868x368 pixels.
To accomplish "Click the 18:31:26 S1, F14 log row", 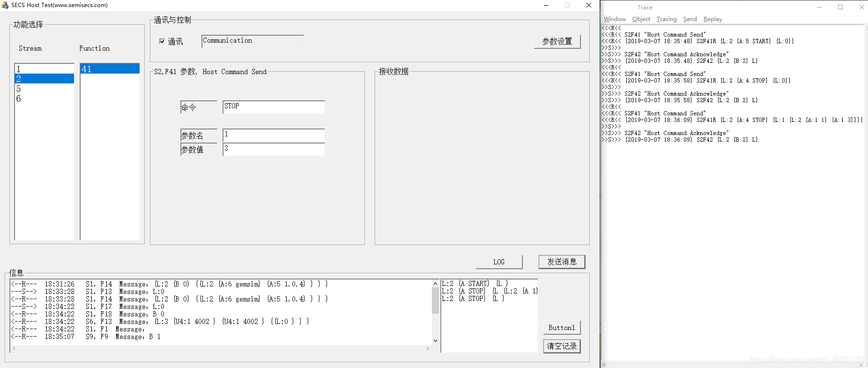I will coord(169,284).
